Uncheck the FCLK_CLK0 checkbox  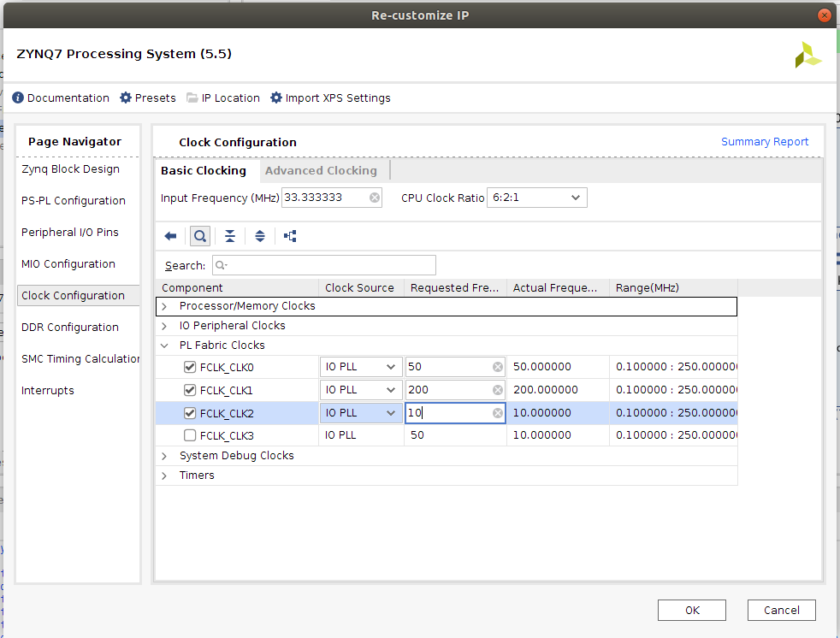click(x=190, y=367)
